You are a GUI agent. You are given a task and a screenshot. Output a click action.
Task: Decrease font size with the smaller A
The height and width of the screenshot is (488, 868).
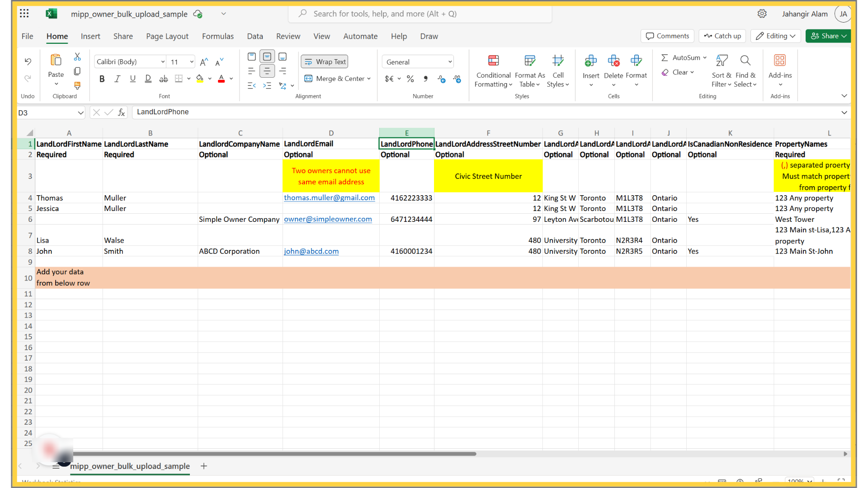tap(219, 62)
